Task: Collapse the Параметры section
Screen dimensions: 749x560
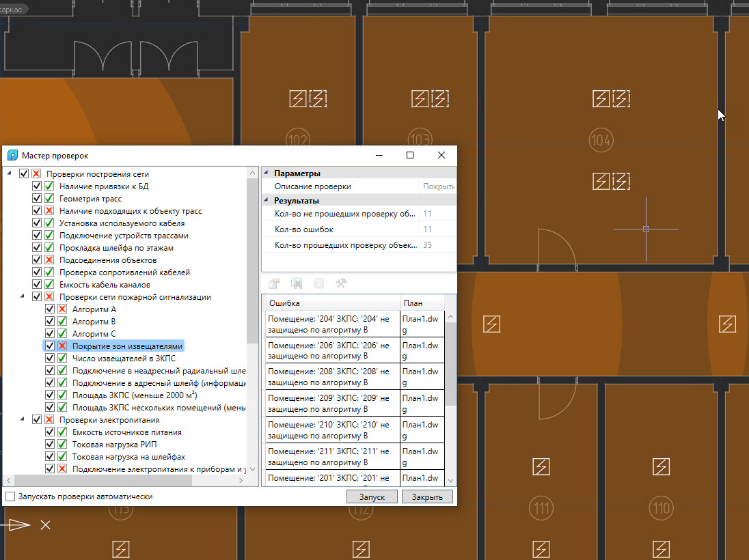Action: pos(267,173)
